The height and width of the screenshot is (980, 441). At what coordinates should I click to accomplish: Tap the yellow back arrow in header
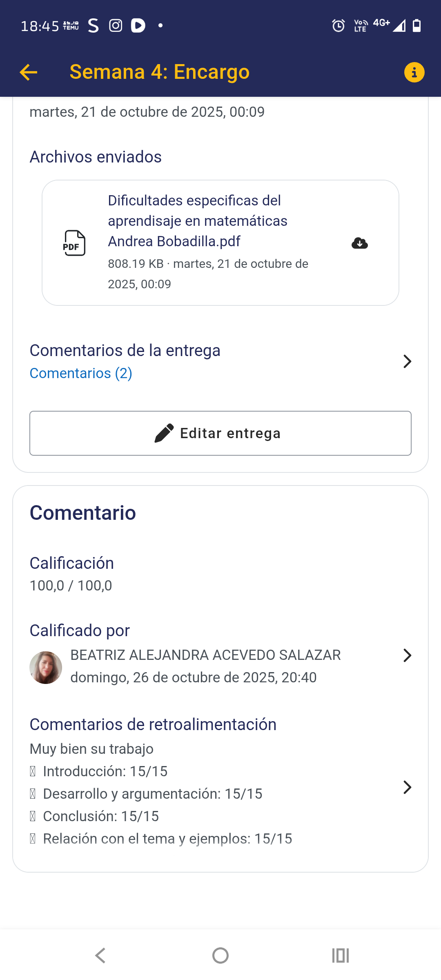(28, 72)
